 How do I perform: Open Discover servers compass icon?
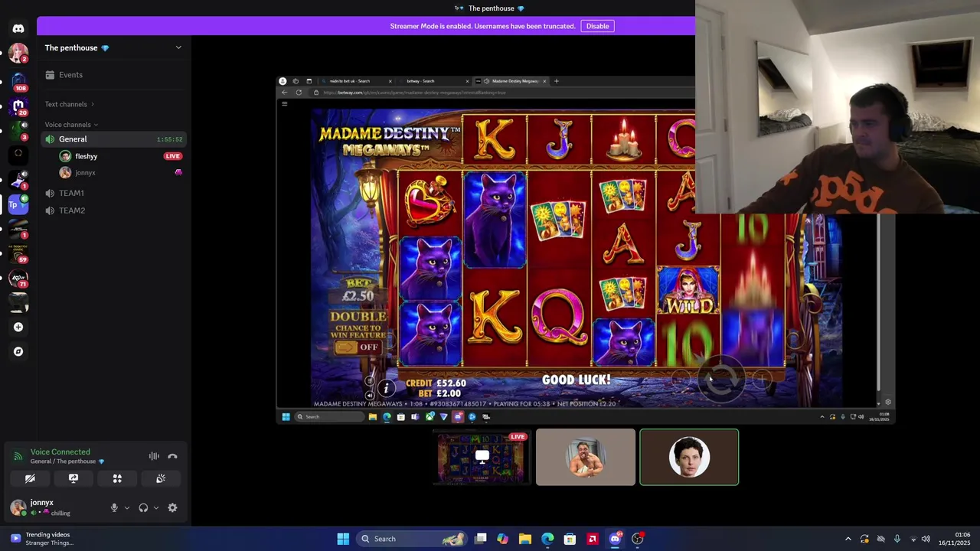[x=18, y=351]
